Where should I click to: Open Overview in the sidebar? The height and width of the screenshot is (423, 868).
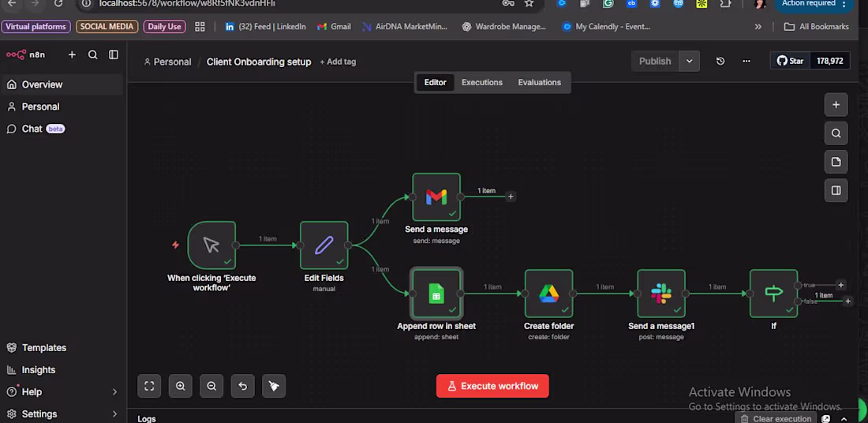[x=62, y=84]
